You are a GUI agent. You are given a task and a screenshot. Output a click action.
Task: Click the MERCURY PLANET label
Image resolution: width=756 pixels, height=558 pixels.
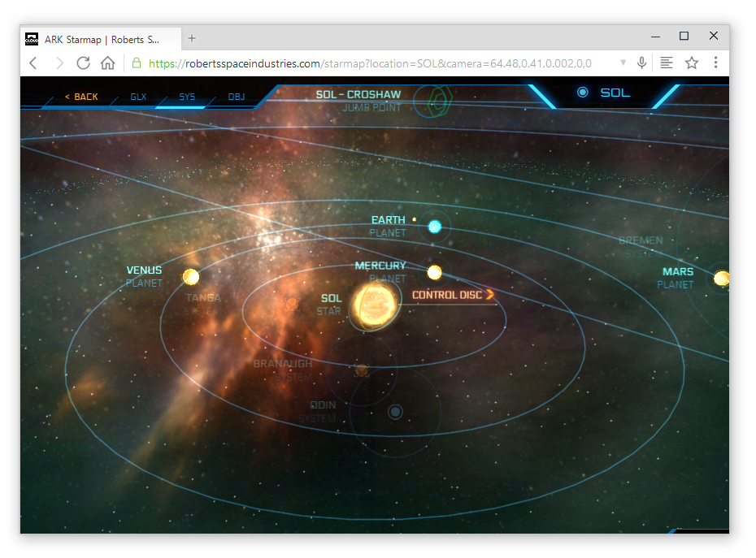pyautogui.click(x=381, y=272)
